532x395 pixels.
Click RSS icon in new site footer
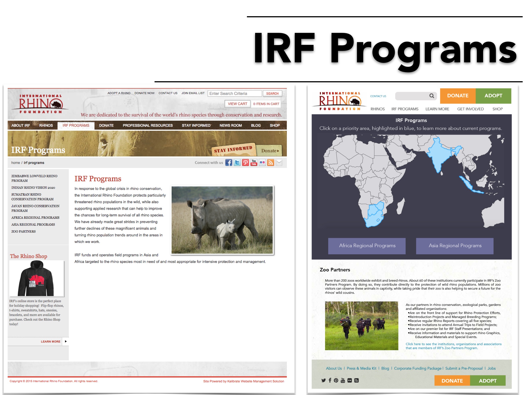point(356,380)
